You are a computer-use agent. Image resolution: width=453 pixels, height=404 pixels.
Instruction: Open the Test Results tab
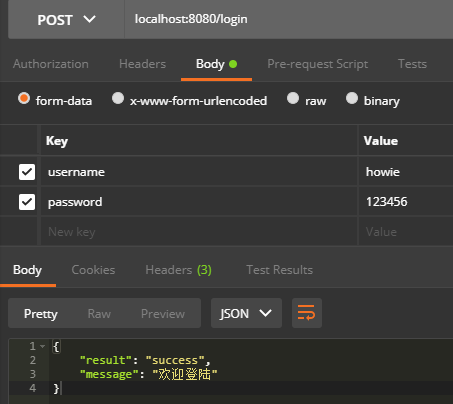click(x=279, y=270)
